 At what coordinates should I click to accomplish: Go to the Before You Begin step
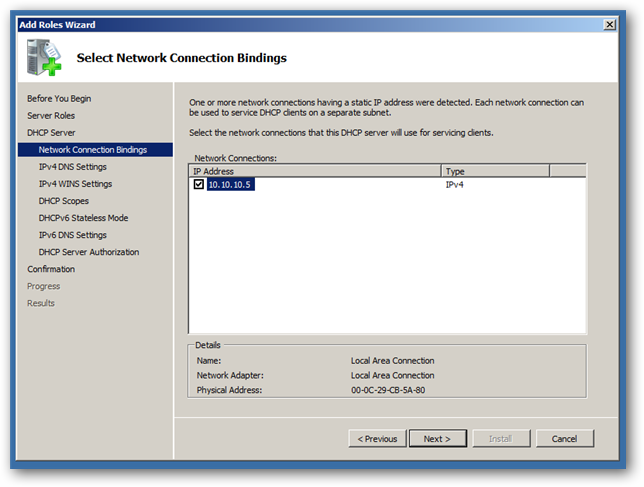click(59, 99)
